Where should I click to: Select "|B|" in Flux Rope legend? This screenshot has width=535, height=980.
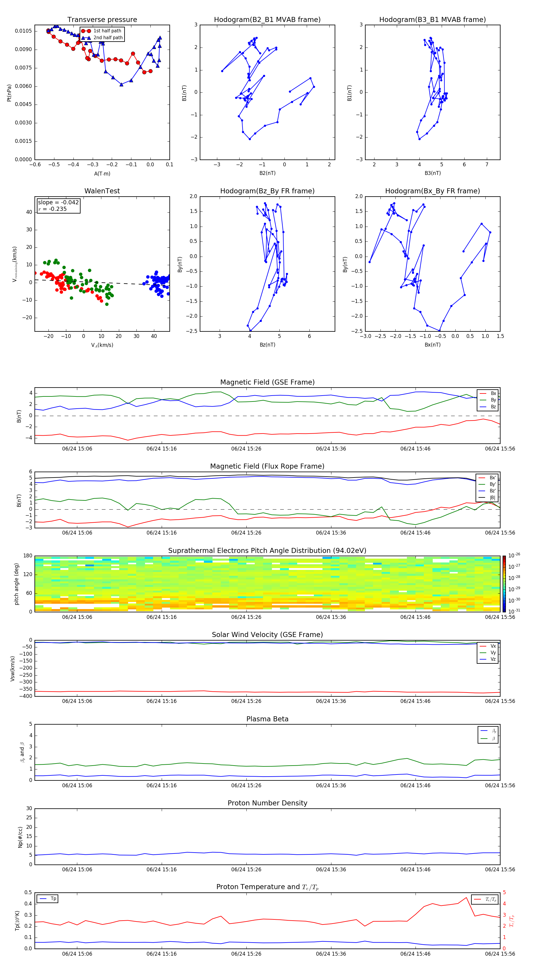[x=487, y=498]
